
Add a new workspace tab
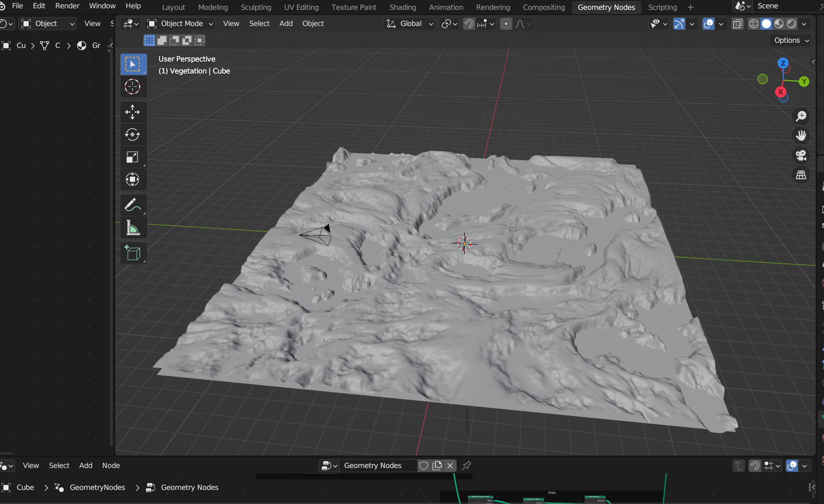tap(690, 7)
